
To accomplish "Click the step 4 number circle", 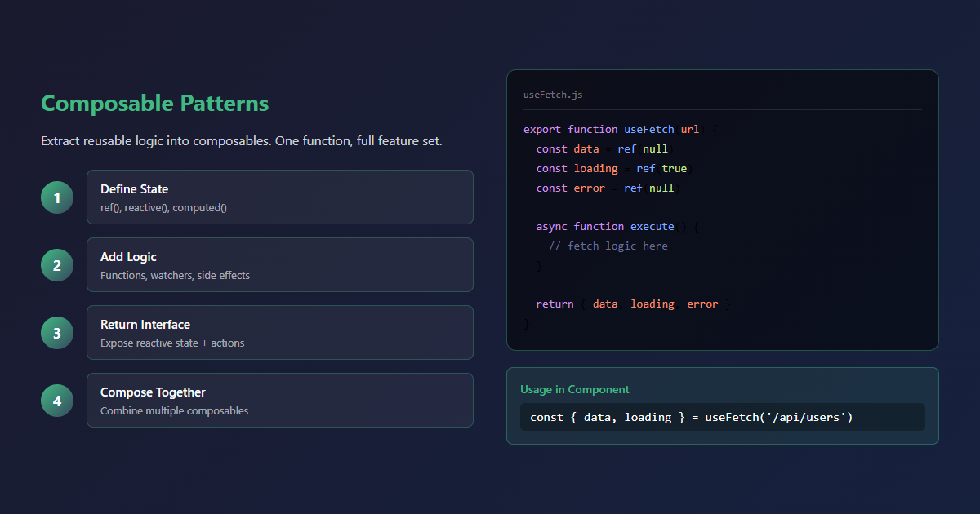I will (x=57, y=401).
